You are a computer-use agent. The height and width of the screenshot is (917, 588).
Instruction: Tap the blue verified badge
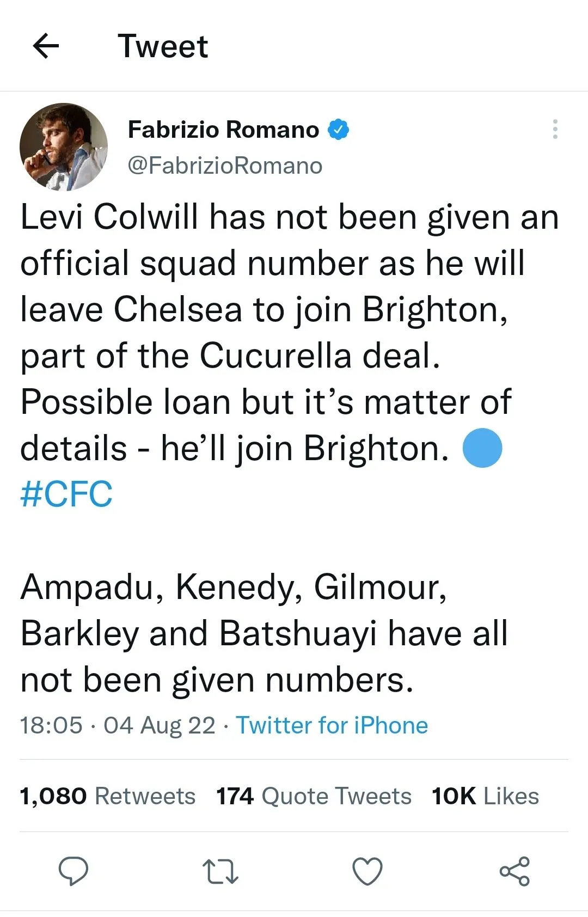(338, 130)
